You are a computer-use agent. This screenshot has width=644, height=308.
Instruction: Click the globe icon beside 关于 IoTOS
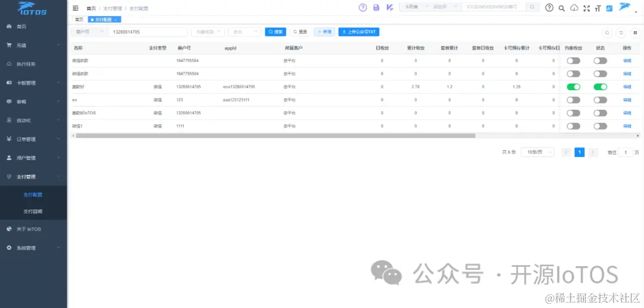point(8,229)
